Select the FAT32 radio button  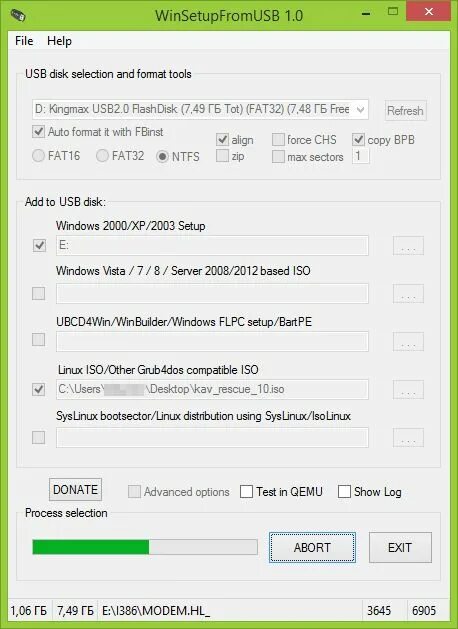[x=102, y=156]
